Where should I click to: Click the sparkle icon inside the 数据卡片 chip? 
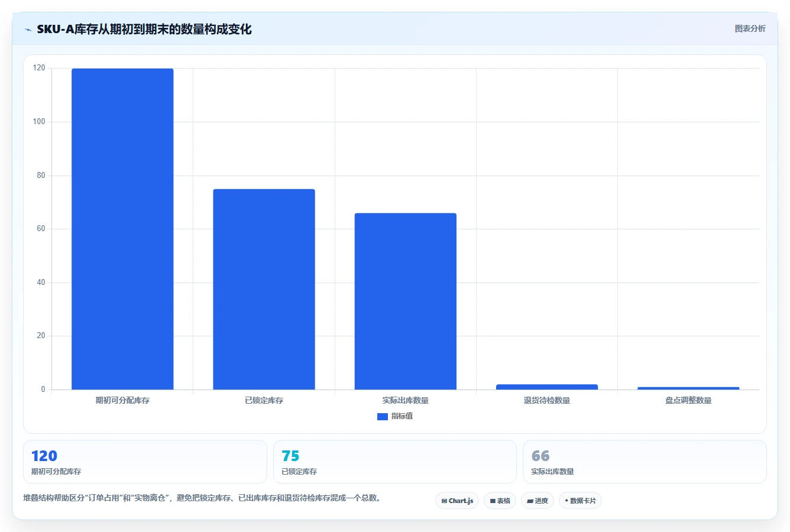coord(566,501)
